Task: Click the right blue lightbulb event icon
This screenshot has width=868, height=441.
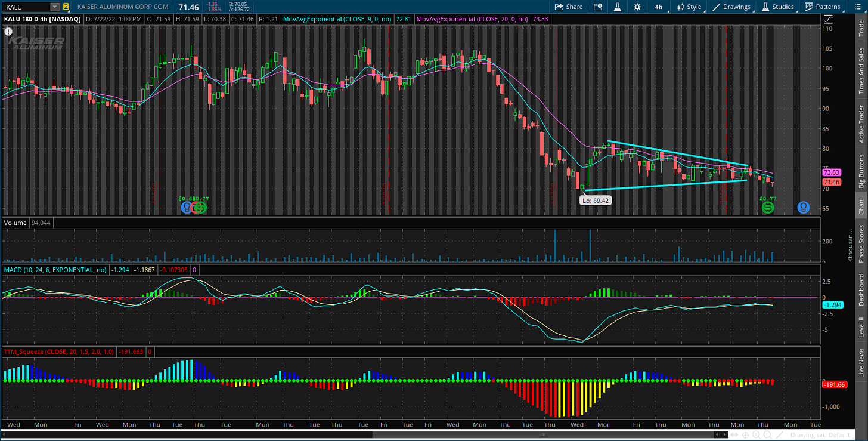Action: 804,207
